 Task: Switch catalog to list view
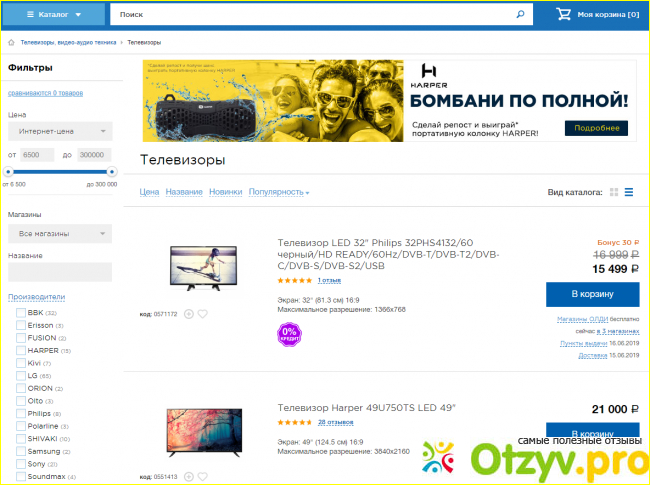[629, 192]
